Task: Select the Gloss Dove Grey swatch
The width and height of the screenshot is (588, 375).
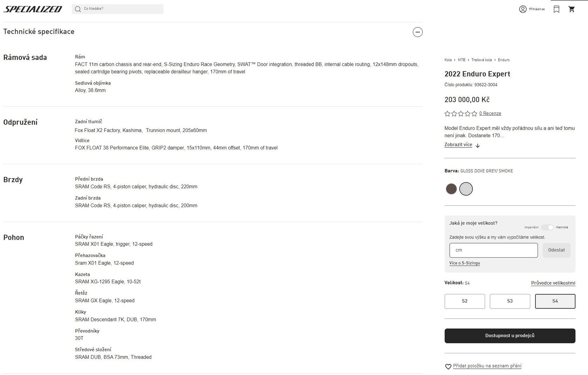Action: tap(466, 189)
